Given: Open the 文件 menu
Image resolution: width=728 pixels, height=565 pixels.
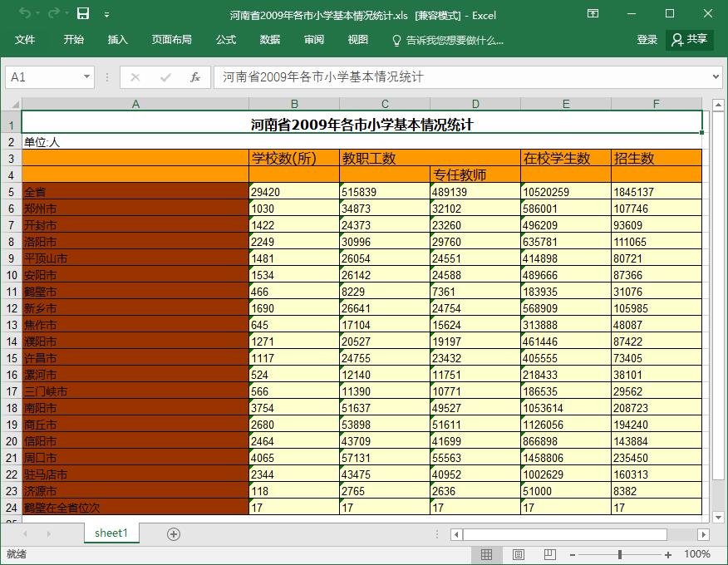Looking at the screenshot, I should 25,40.
